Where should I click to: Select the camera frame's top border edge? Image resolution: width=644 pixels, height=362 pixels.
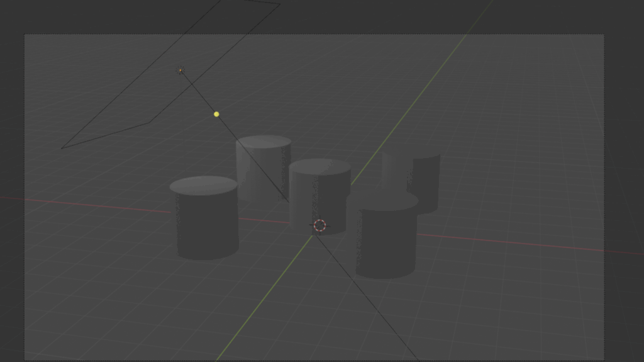[377, 34]
